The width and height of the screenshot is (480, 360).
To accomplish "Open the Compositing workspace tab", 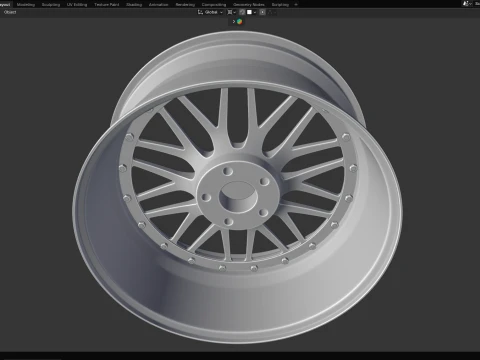I will tap(214, 5).
